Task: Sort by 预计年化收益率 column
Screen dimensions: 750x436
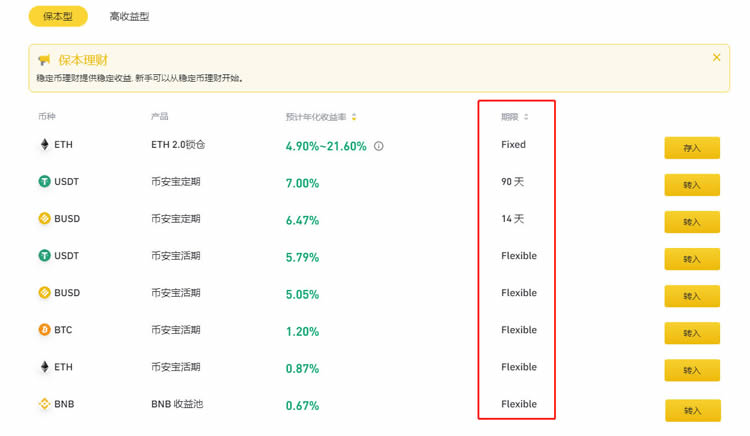Action: [354, 117]
